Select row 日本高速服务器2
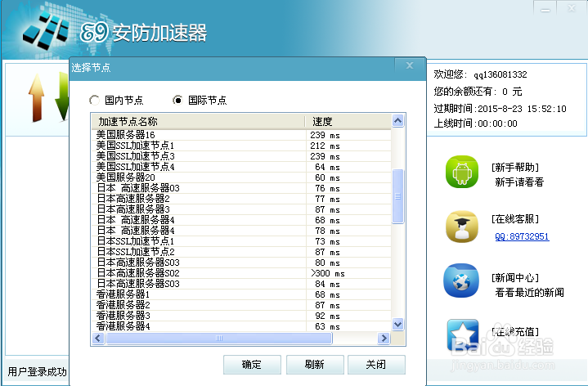The image size is (588, 386). (x=241, y=199)
